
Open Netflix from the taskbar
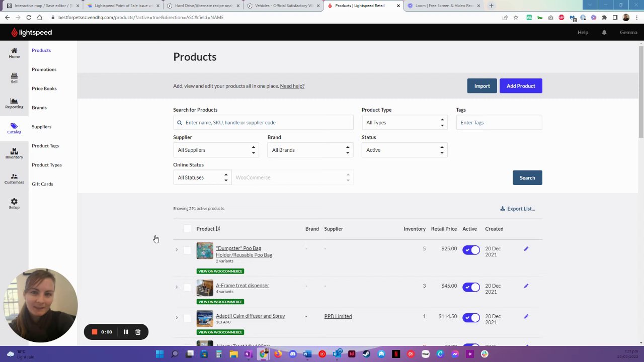[396, 354]
